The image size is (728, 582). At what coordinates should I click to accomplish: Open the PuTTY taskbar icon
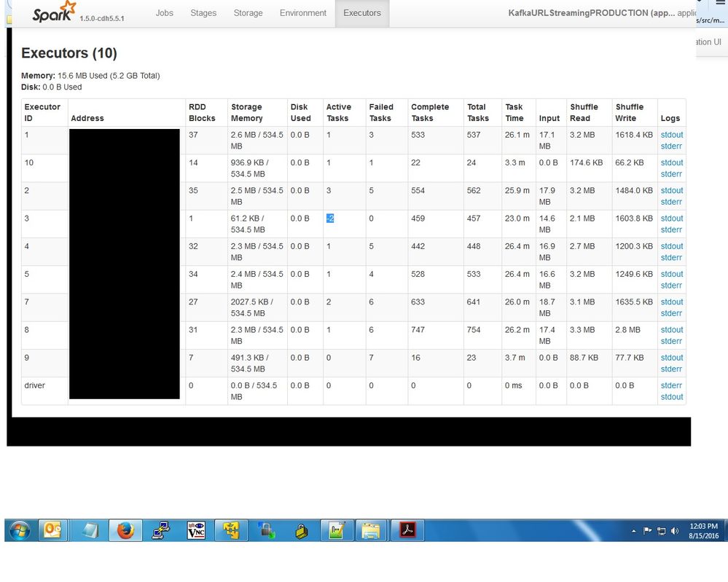coord(161,530)
